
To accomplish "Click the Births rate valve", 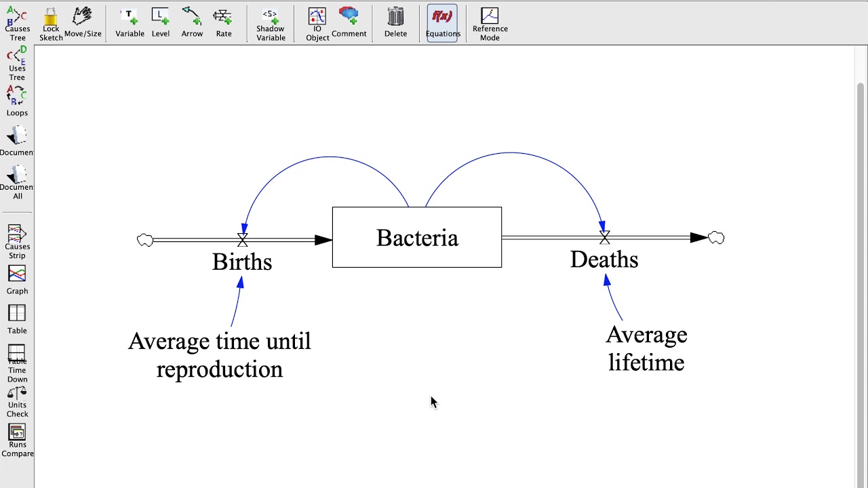I will point(242,240).
